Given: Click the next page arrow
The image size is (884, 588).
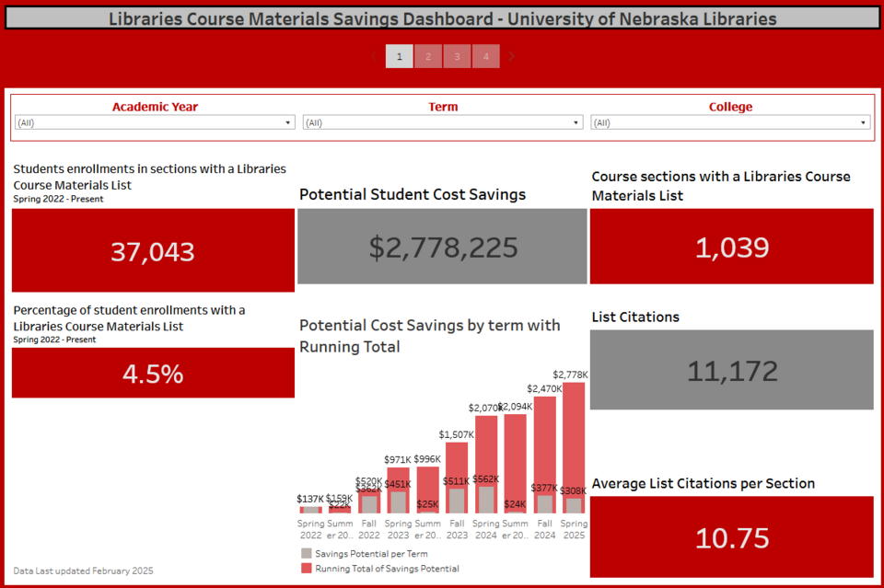Looking at the screenshot, I should [511, 56].
